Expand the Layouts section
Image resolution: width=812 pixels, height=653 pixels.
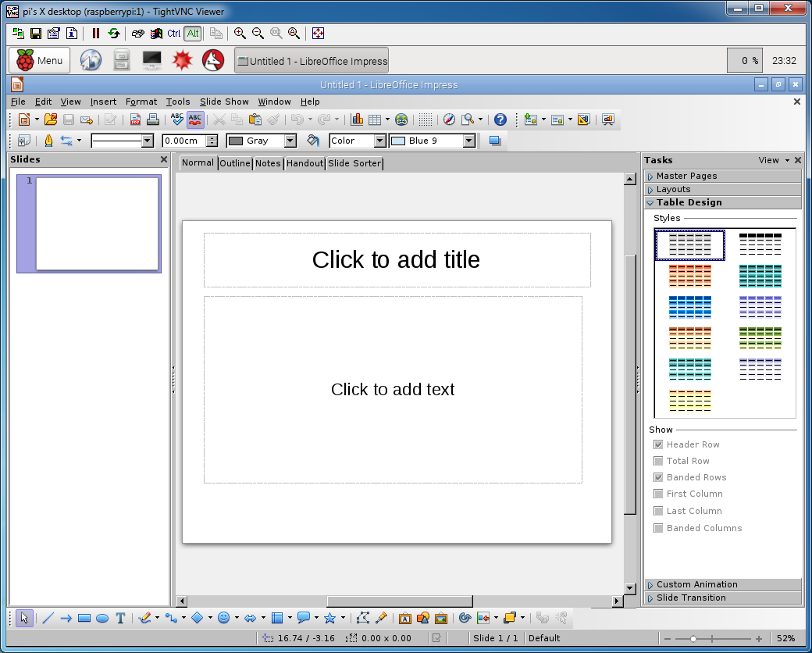(722, 189)
